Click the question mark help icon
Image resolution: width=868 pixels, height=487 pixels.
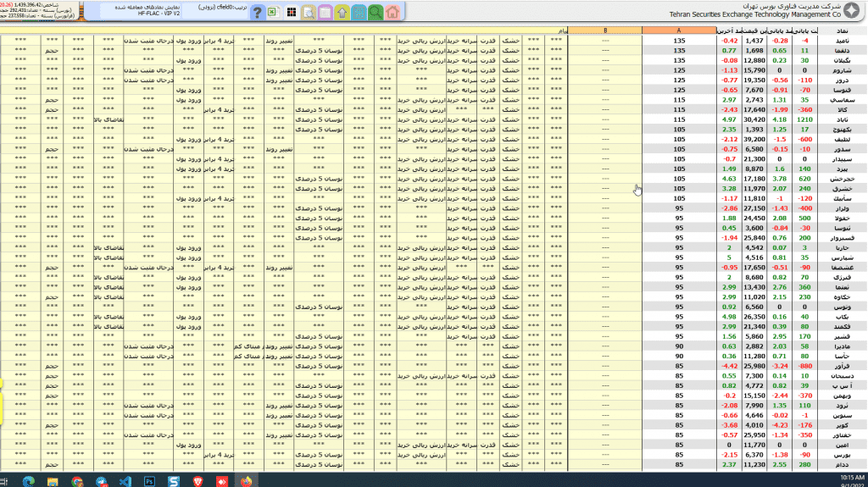click(257, 12)
